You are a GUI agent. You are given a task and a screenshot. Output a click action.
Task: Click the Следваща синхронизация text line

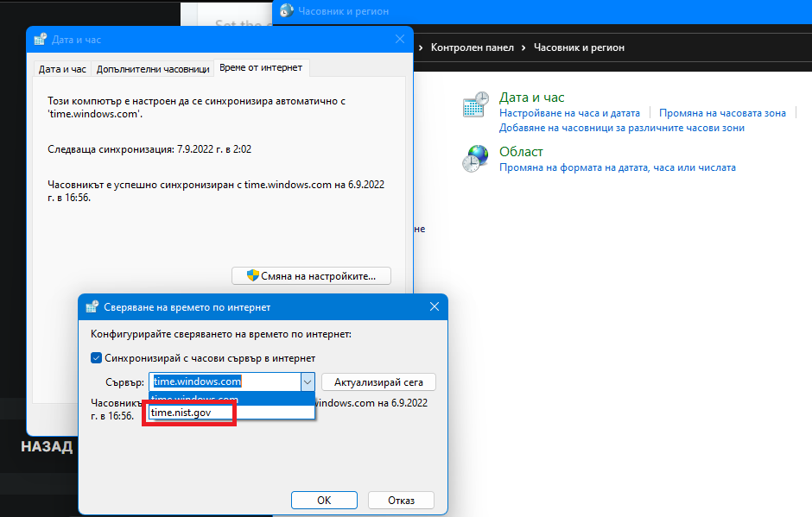click(x=149, y=149)
